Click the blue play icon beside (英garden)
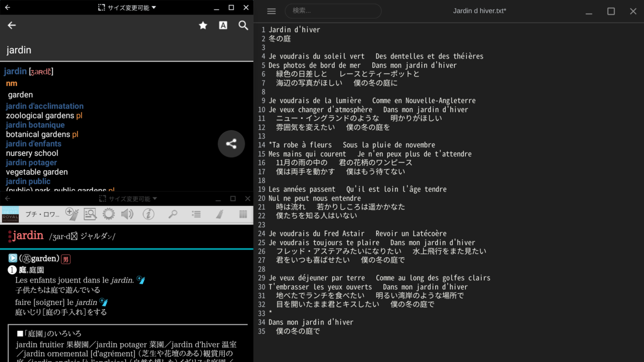 [x=13, y=258]
